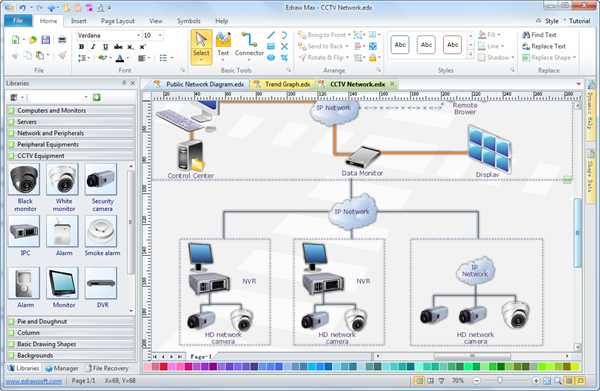Image resolution: width=600 pixels, height=391 pixels.
Task: Open the Libraries bottom tab
Action: point(24,368)
